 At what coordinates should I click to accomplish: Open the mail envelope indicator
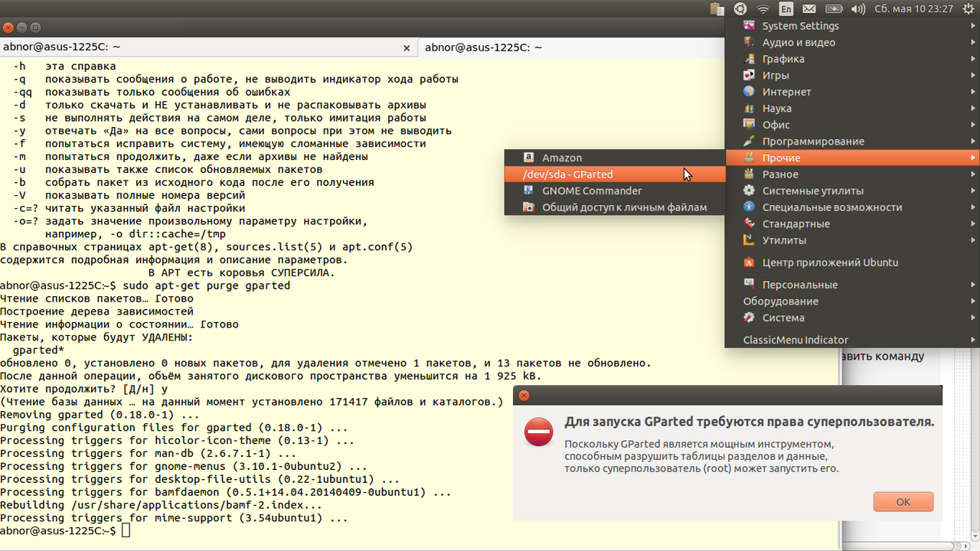(809, 9)
